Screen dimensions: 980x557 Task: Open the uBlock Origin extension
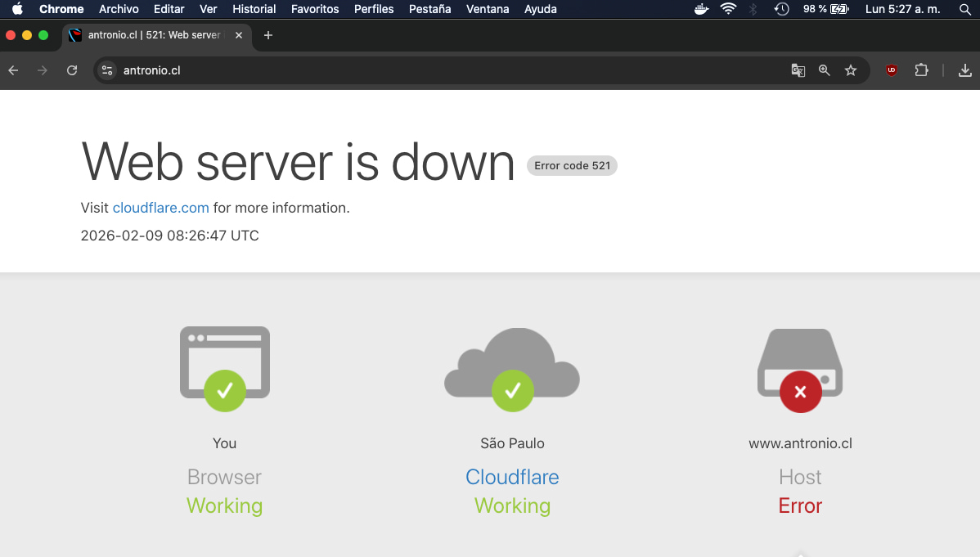click(892, 70)
